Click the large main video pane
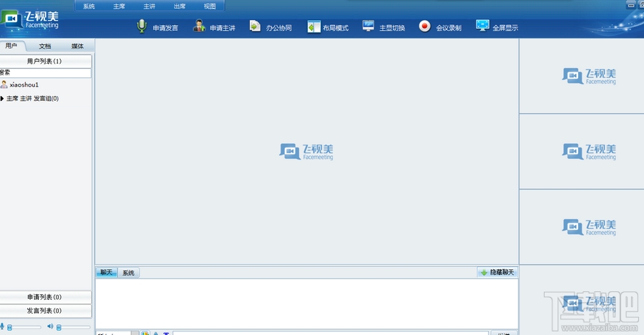The width and height of the screenshot is (644, 335). (307, 152)
